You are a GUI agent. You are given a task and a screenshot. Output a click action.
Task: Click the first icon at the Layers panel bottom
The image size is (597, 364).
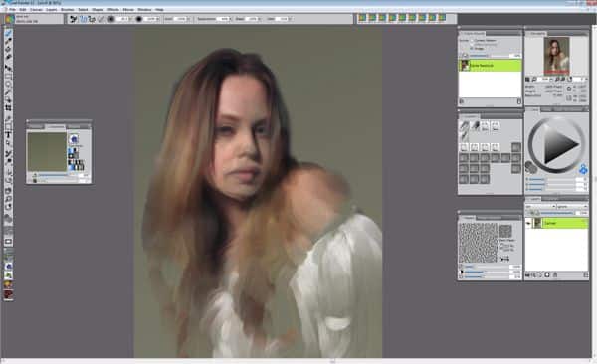(528, 274)
